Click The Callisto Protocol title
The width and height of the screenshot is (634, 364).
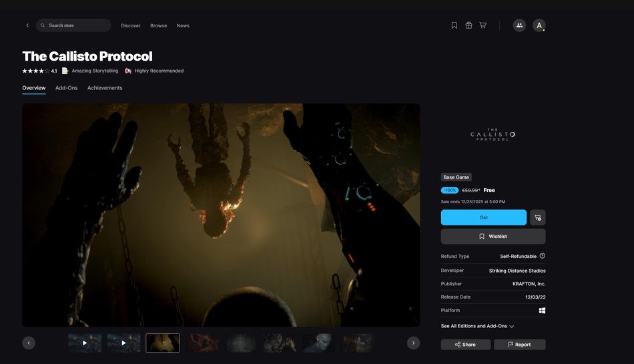pos(87,56)
